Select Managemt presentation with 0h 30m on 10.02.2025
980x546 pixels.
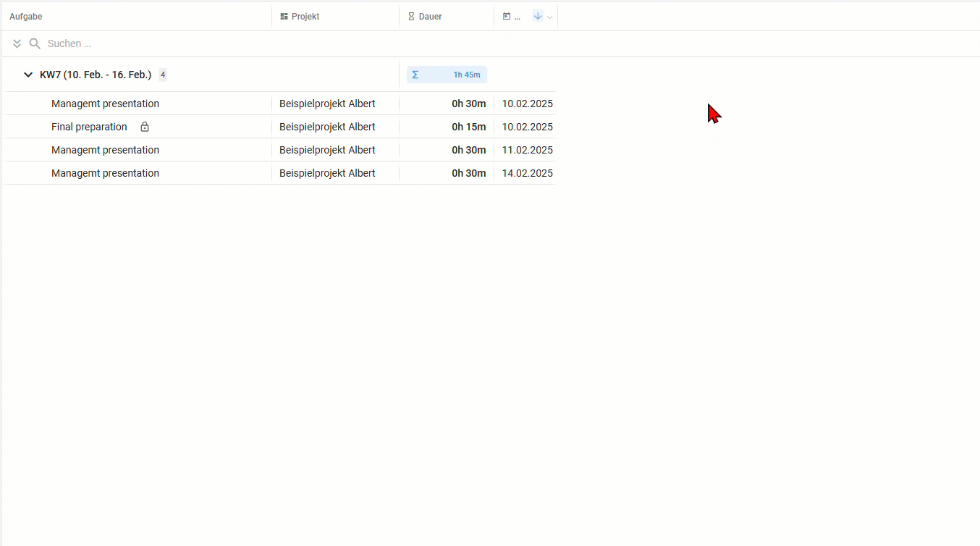[x=105, y=104]
